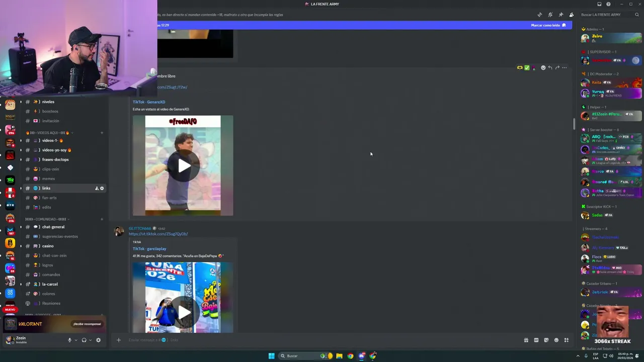This screenshot has width=644, height=362.
Task: Open the TikTok - GenareXD link
Action: pyautogui.click(x=149, y=102)
